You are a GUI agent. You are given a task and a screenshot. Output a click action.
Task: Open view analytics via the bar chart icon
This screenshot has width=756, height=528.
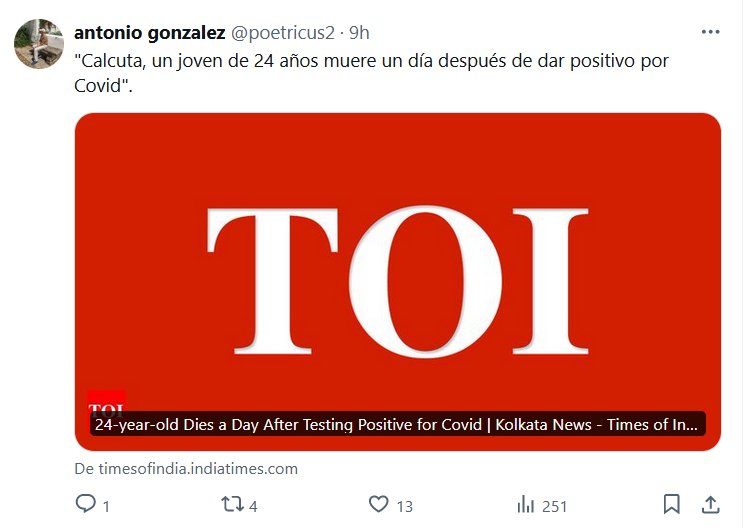pos(526,505)
